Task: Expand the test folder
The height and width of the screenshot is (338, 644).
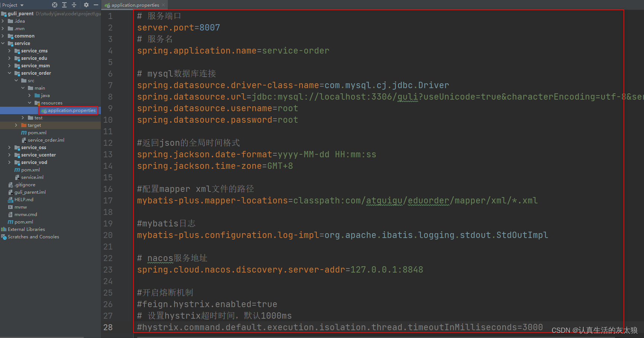Action: pos(23,118)
